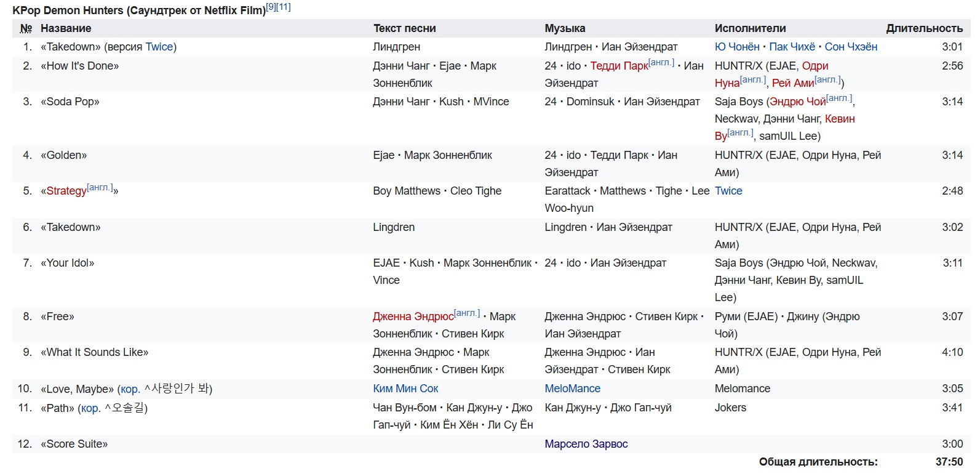
Task: Open the кор. link in Love, Maybe row
Action: point(130,389)
